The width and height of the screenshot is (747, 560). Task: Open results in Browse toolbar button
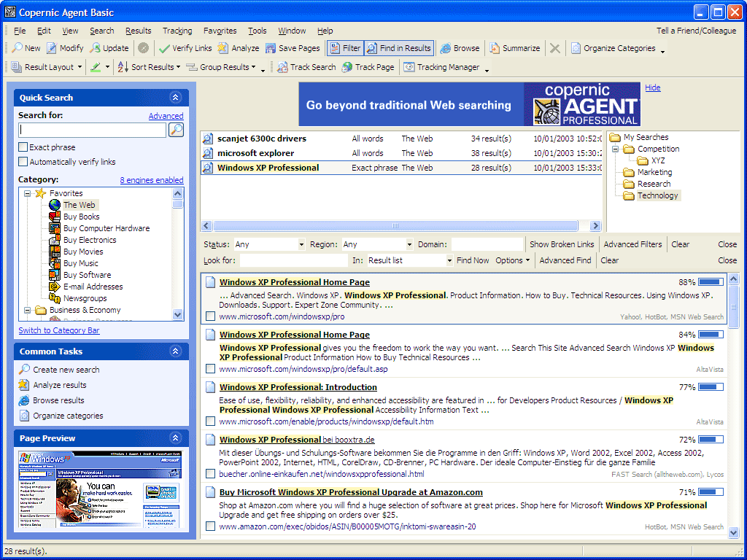(460, 48)
